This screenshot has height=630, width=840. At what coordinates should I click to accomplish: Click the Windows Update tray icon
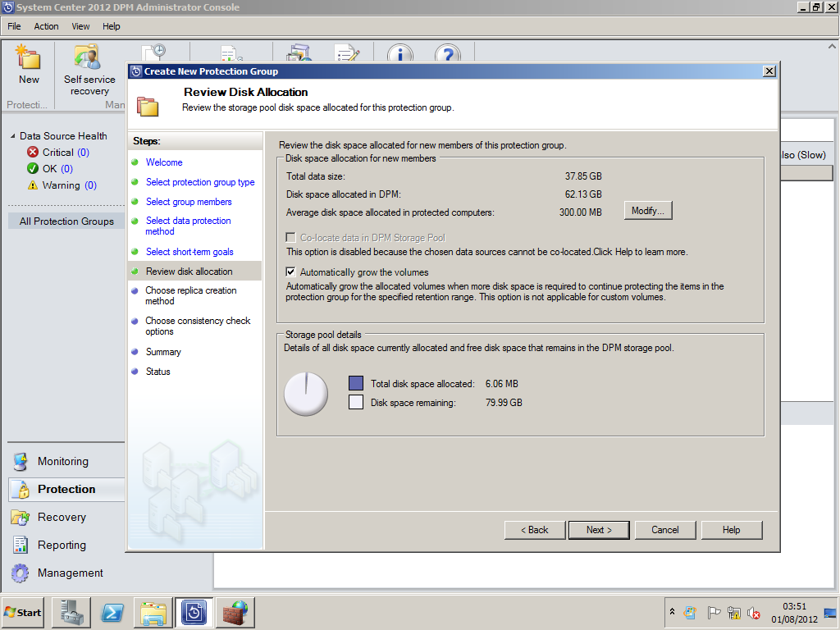point(691,612)
